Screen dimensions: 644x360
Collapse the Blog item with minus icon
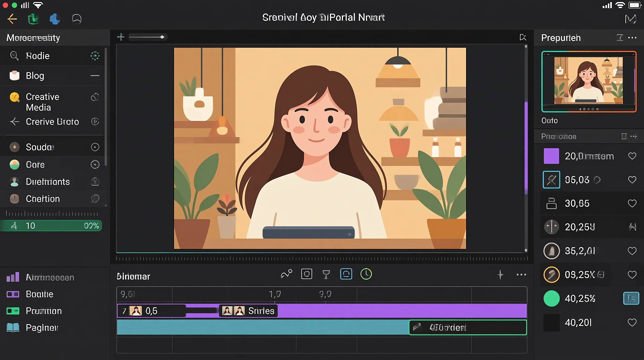(95, 76)
